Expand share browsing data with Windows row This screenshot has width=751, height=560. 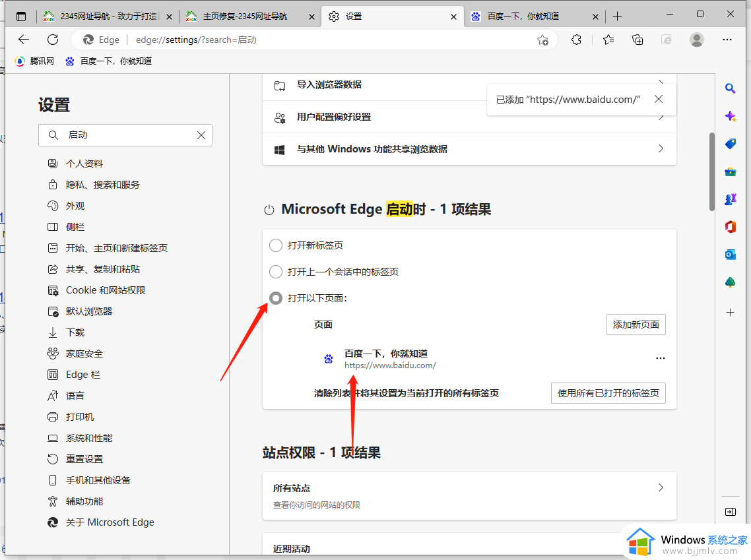(469, 149)
